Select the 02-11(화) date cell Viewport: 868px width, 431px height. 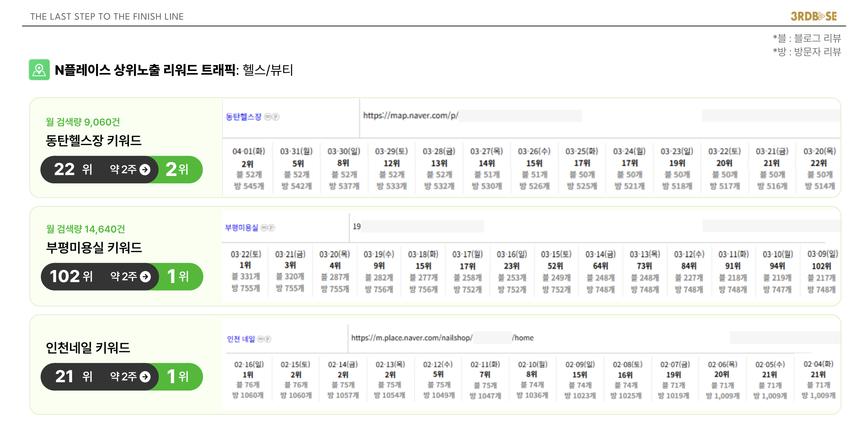pyautogui.click(x=485, y=364)
